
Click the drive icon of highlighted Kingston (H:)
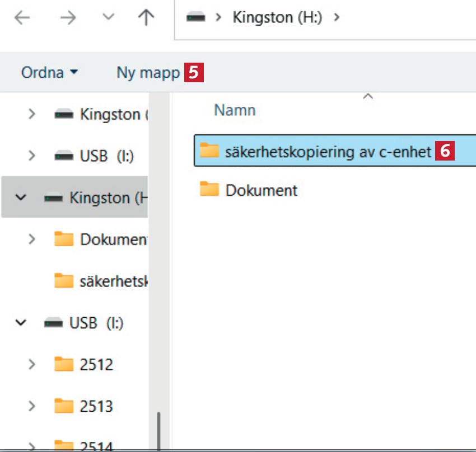(53, 197)
